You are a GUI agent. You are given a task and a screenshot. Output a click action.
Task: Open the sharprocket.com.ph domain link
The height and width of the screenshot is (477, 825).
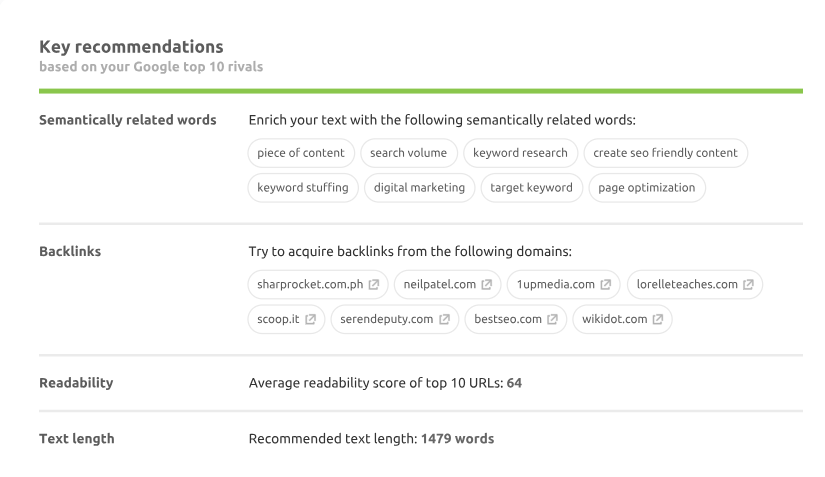coord(310,285)
